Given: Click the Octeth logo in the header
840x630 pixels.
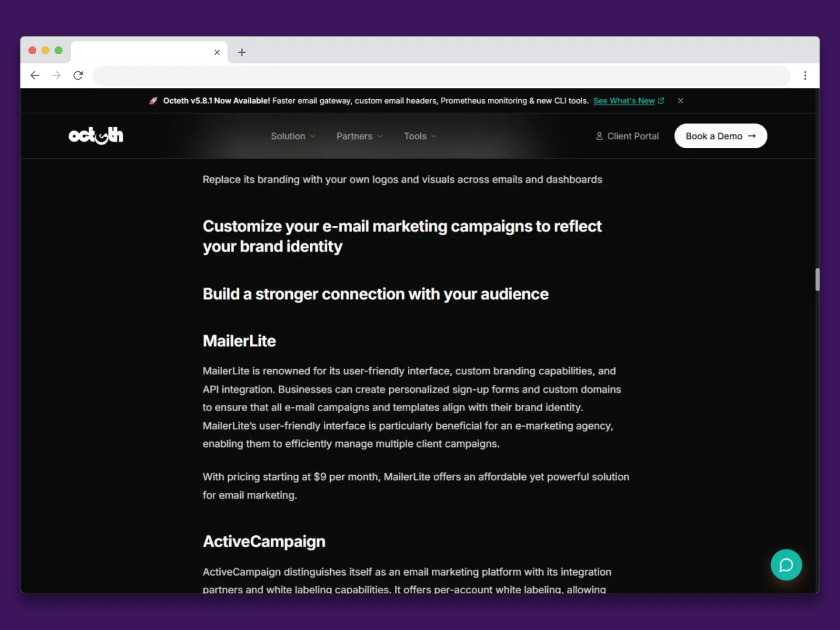Looking at the screenshot, I should click(x=96, y=136).
